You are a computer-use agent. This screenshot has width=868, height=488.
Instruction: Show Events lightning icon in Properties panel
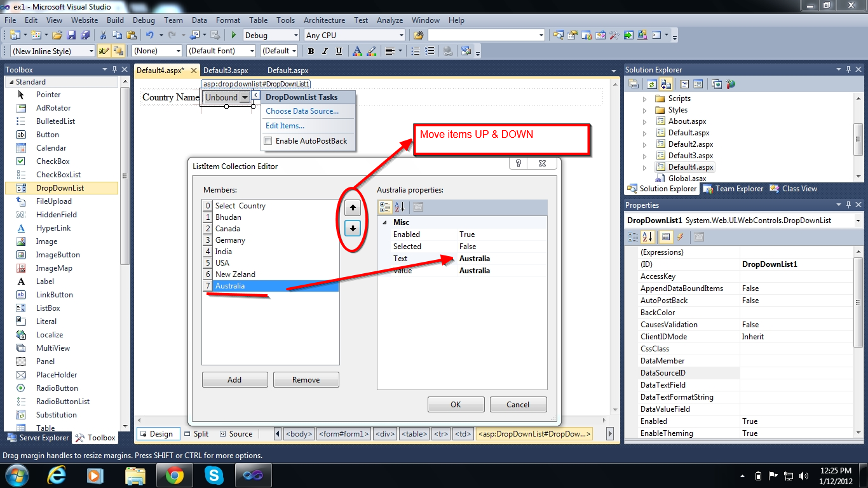coord(681,237)
